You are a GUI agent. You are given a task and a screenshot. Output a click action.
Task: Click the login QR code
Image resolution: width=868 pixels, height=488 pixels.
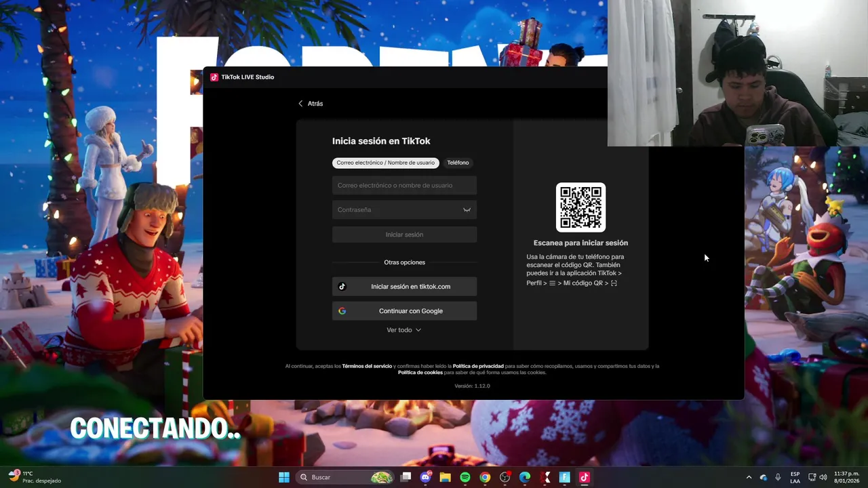pos(581,207)
